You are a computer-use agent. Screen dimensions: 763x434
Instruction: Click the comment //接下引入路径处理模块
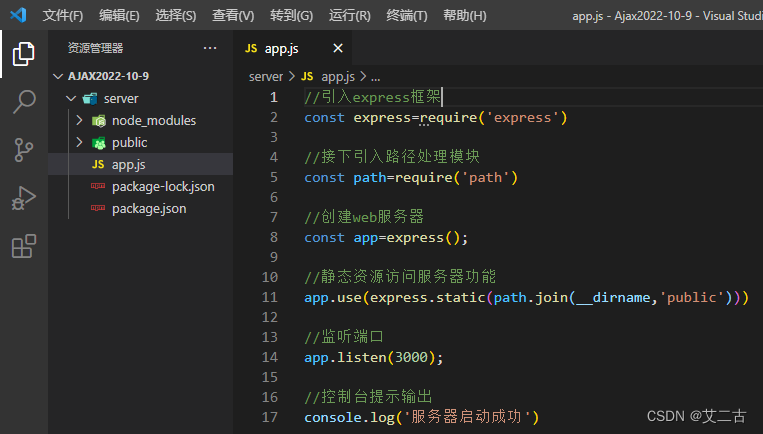click(392, 157)
